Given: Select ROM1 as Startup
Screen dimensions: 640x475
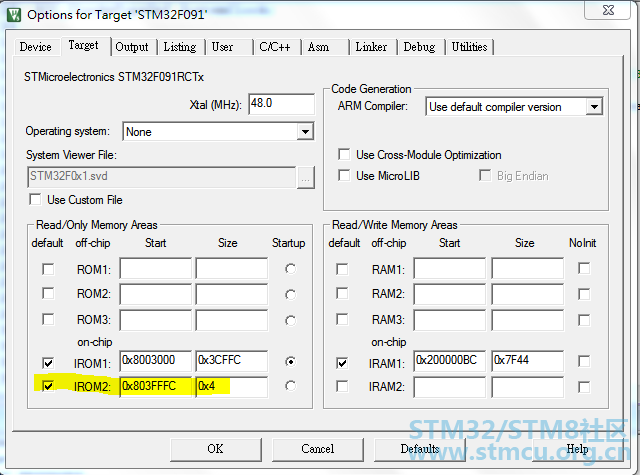Looking at the screenshot, I should 290,269.
